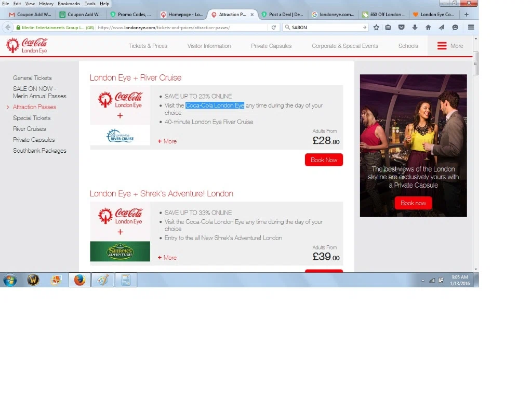Open Private Capsules top navigation link
This screenshot has width=532, height=398.
pyautogui.click(x=271, y=46)
